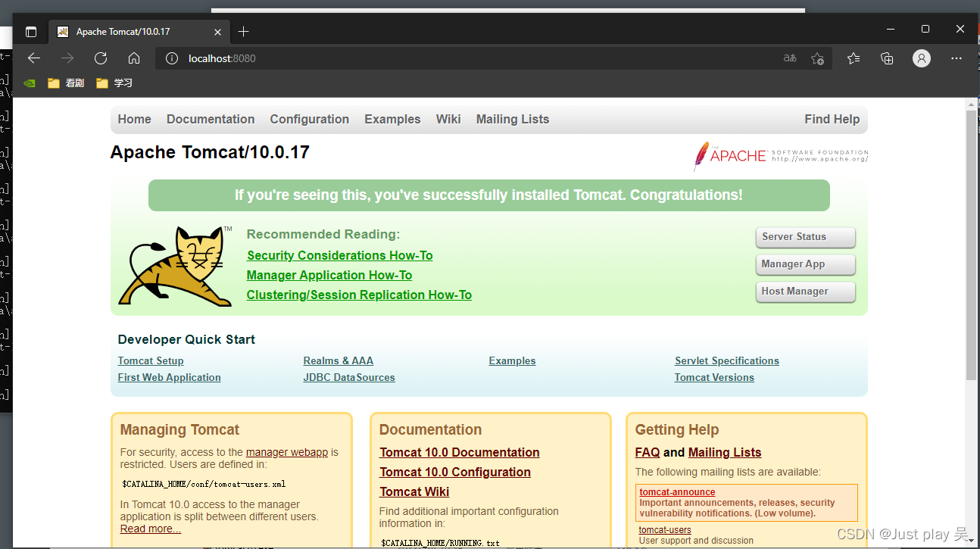Open Security Considerations How-To link
This screenshot has width=980, height=549.
tap(339, 256)
